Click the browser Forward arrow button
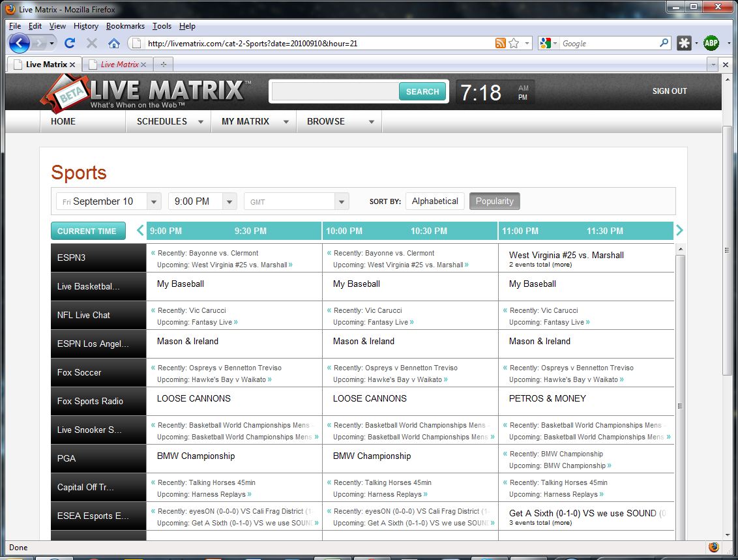738x560 pixels. coord(39,43)
